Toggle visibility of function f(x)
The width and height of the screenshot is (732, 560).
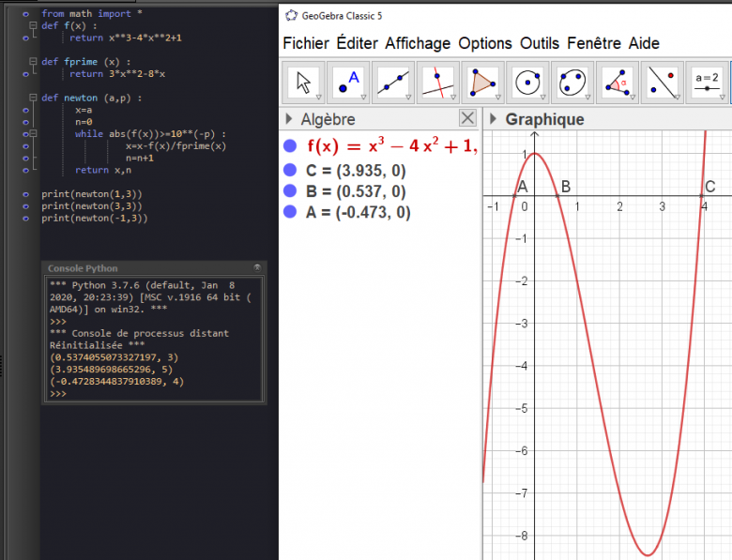point(290,145)
